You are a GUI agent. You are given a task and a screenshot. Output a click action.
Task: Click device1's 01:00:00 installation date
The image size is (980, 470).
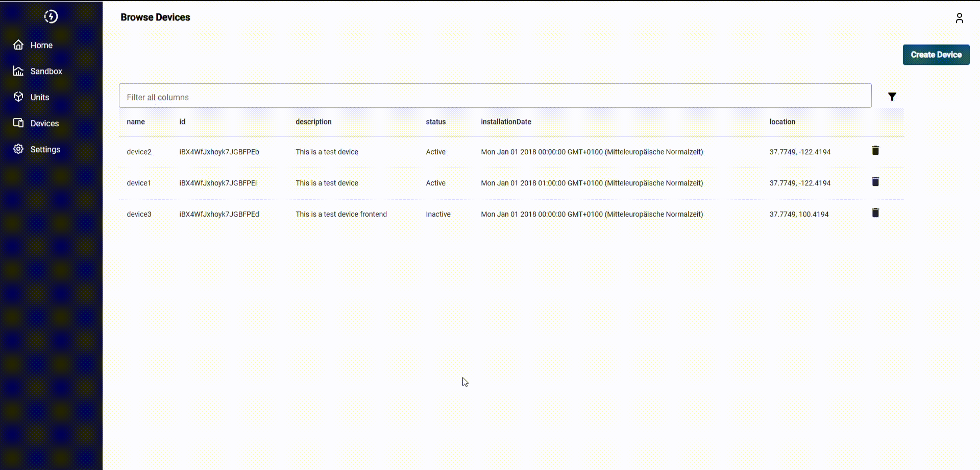(x=592, y=183)
